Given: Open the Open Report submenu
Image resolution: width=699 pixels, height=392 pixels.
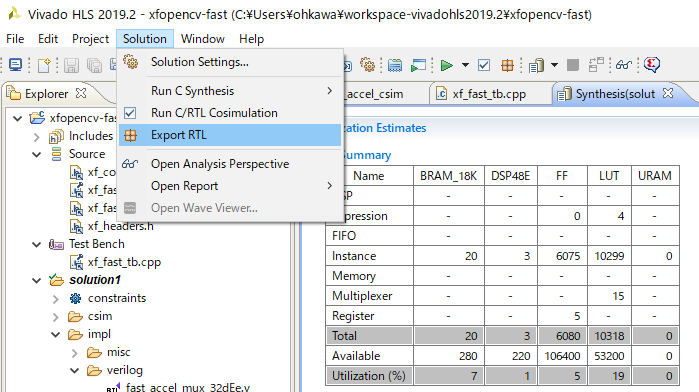Looking at the screenshot, I should (x=230, y=186).
